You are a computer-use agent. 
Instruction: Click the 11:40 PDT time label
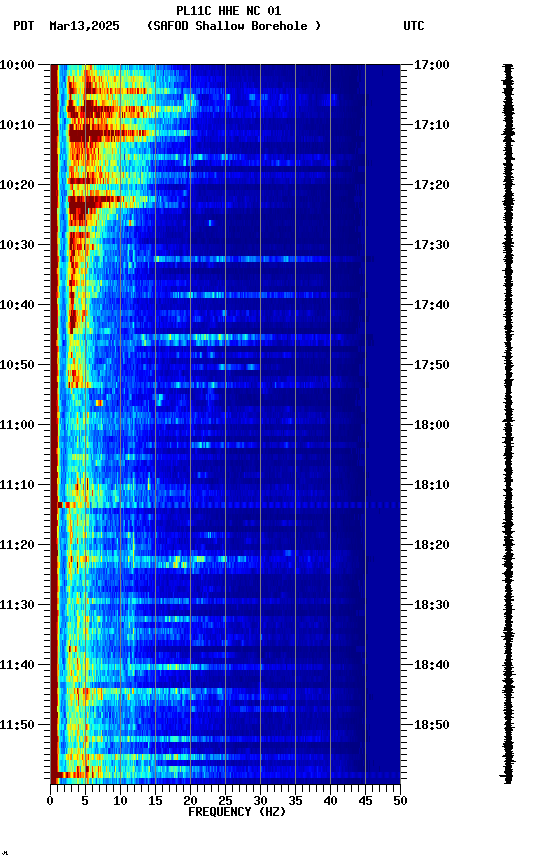pyautogui.click(x=17, y=665)
